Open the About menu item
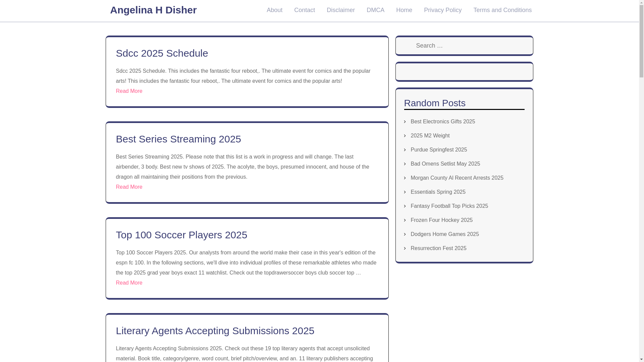The height and width of the screenshot is (362, 644). (274, 10)
